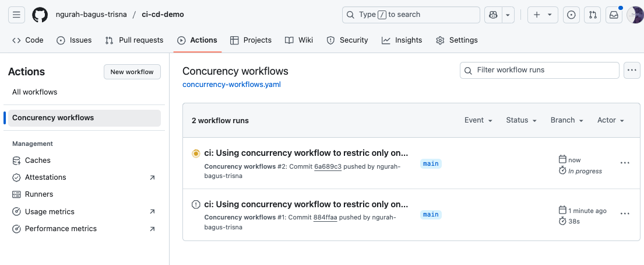
Task: Click the GitHub logo icon
Action: (40, 15)
